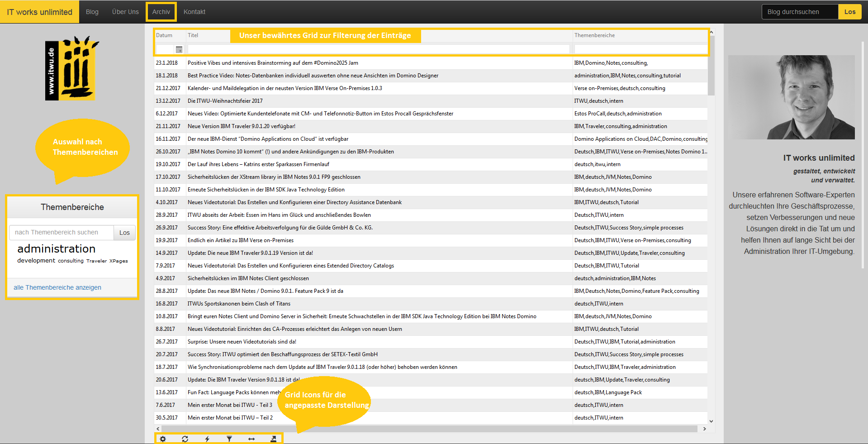Click alle Themenbereiche anzeigen link
Viewport: 868px width, 444px height.
[57, 287]
